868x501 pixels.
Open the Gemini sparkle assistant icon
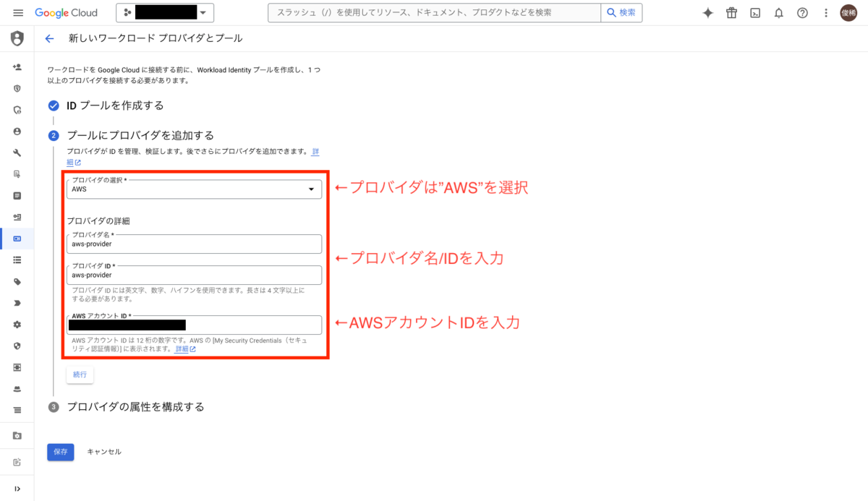708,13
